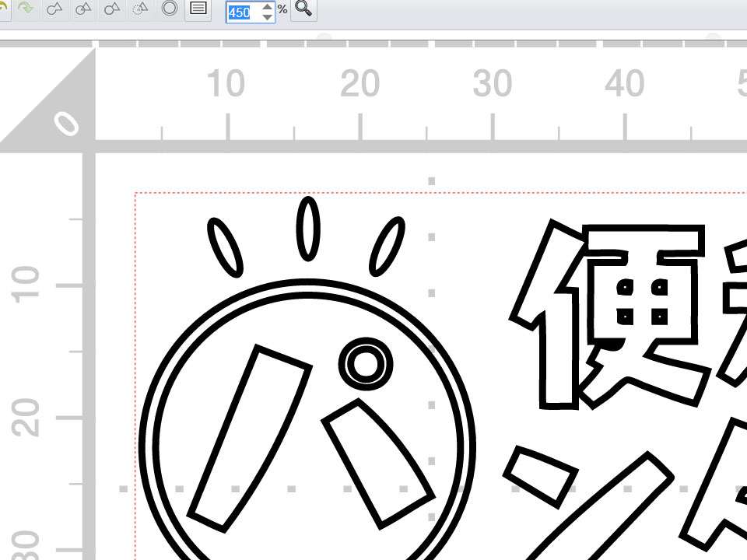Click the lined rectangle text frame icon

pyautogui.click(x=198, y=8)
